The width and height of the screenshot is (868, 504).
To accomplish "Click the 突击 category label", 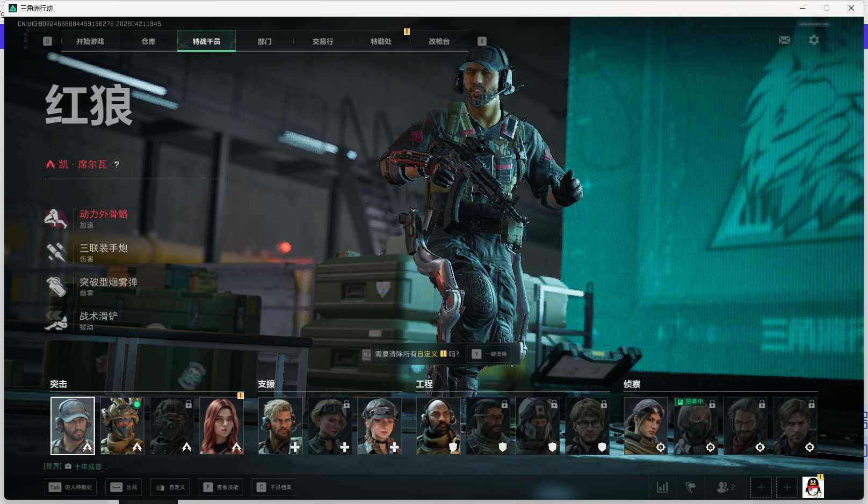I will [59, 384].
